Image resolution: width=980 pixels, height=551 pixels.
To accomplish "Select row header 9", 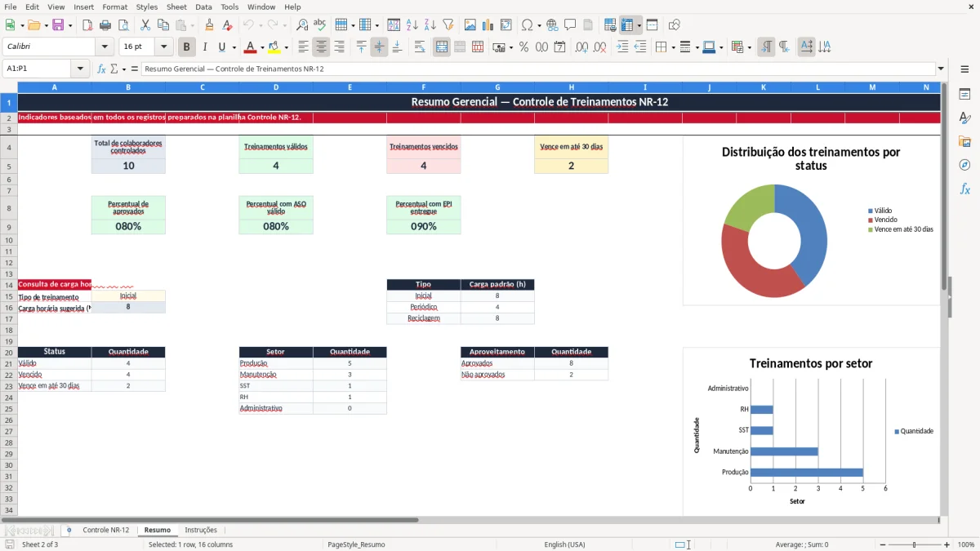I will point(8,227).
